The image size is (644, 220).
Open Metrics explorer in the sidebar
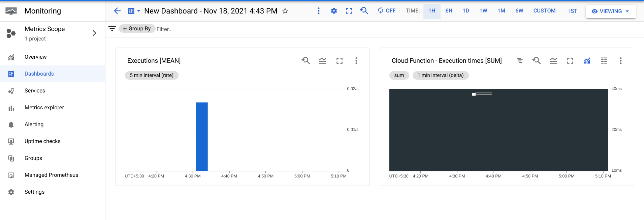tap(53, 108)
